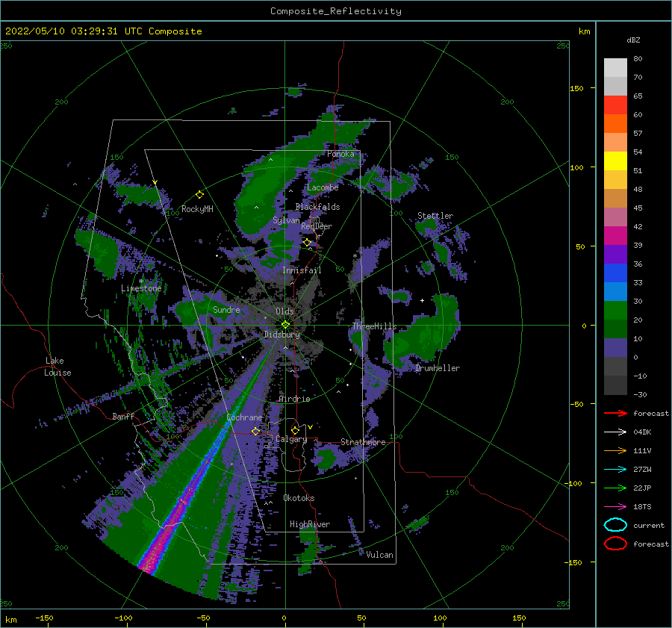Click the Sylvan label
Image resolution: width=672 pixels, height=628 pixels.
(286, 220)
